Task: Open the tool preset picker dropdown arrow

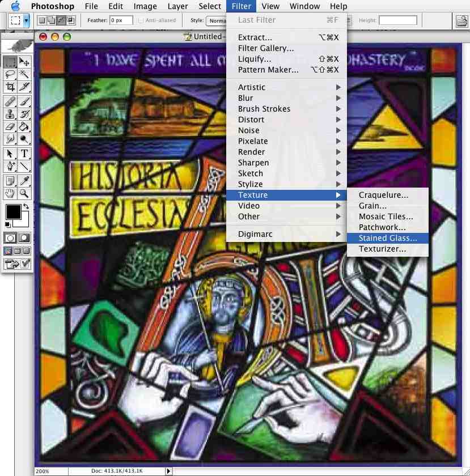Action: [27, 20]
